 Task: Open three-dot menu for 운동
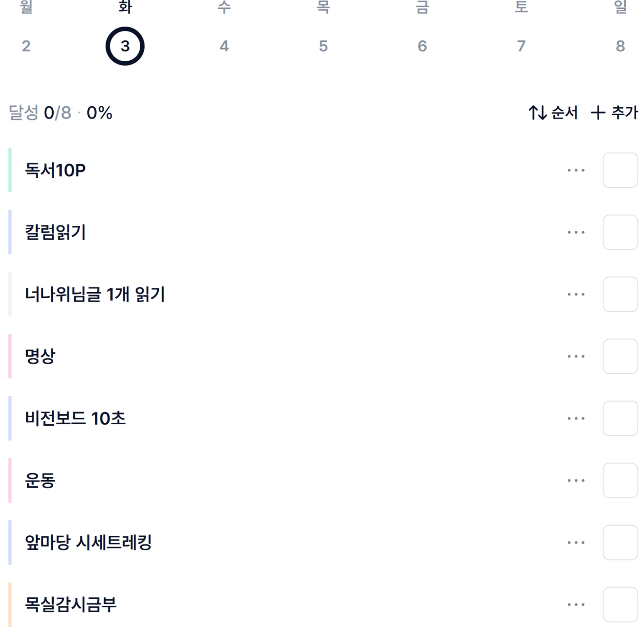pos(576,481)
